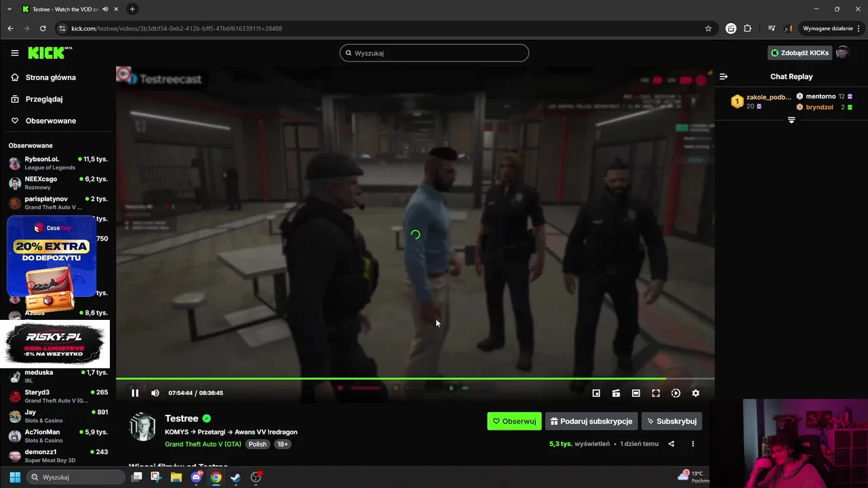Open RybsonLoL's channel

(58, 163)
